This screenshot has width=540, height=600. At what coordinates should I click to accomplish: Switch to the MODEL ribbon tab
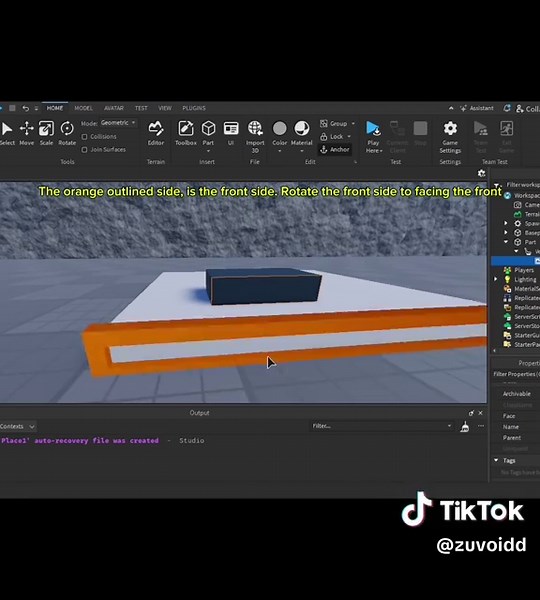pyautogui.click(x=83, y=108)
